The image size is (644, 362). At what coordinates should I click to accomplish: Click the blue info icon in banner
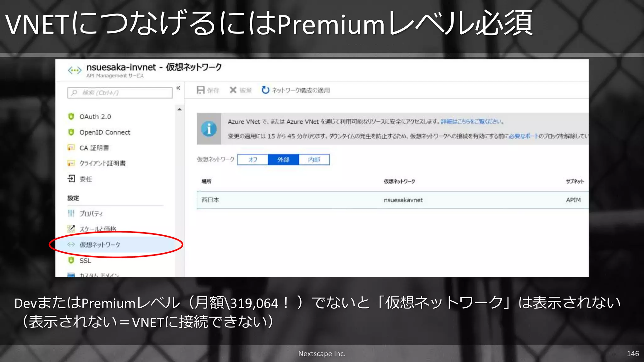pos(209,129)
